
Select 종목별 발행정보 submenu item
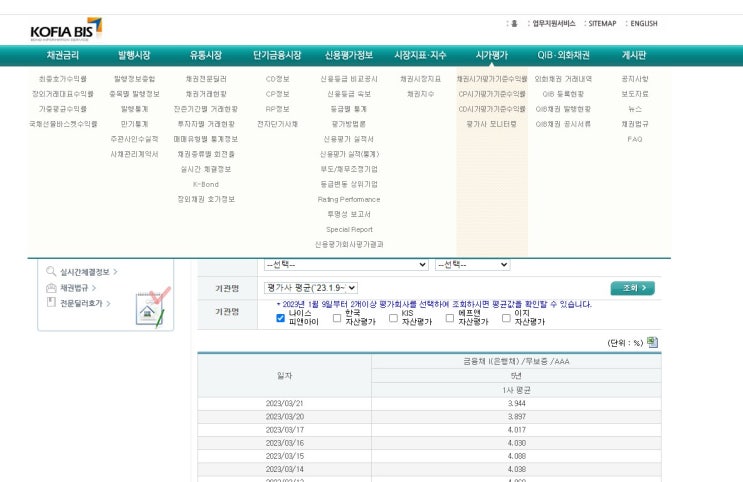134,94
